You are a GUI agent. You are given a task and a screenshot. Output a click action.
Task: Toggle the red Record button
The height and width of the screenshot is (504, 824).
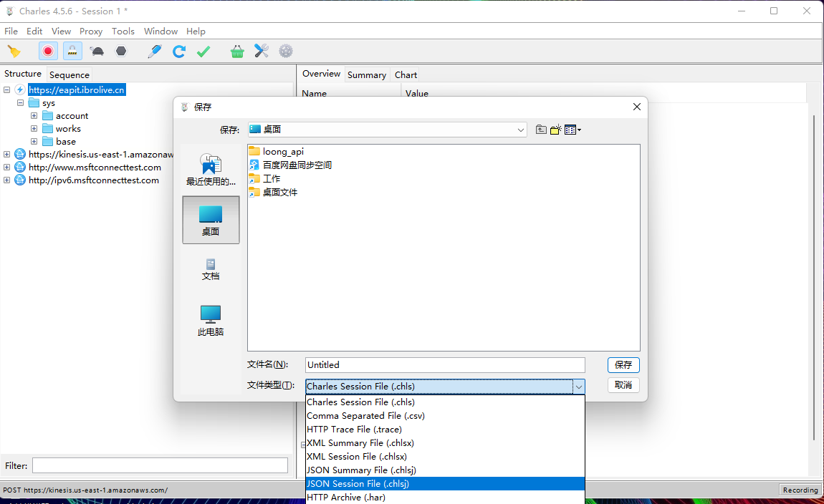pos(48,51)
